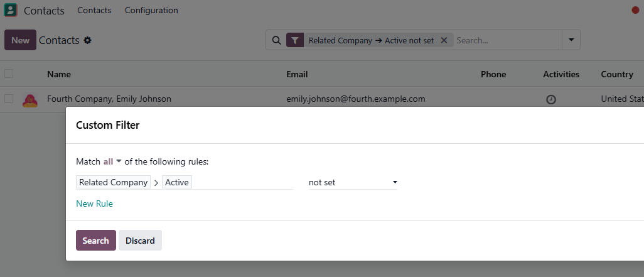Image resolution: width=644 pixels, height=277 pixels.
Task: Click the Search button in dialog
Action: click(x=96, y=241)
